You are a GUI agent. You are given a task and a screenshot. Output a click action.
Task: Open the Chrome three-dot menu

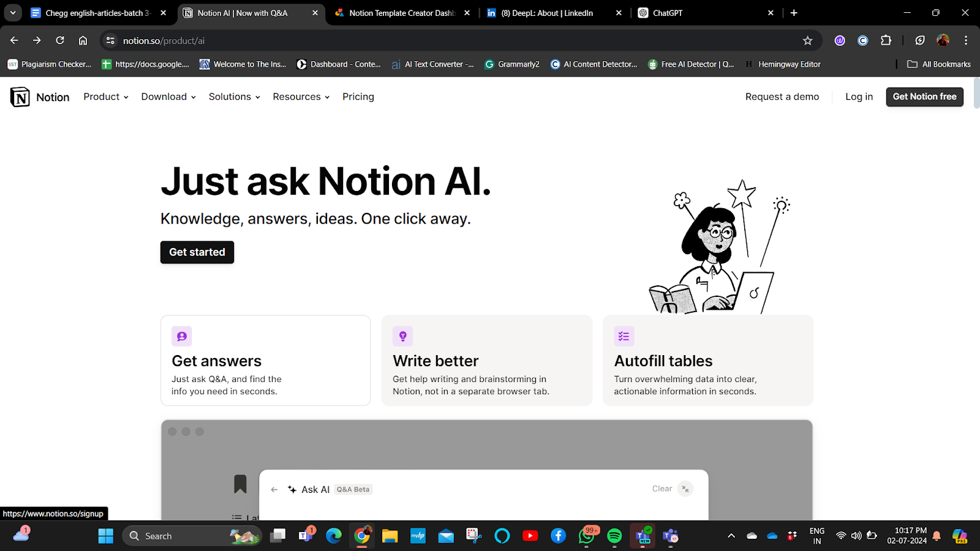pyautogui.click(x=966, y=40)
